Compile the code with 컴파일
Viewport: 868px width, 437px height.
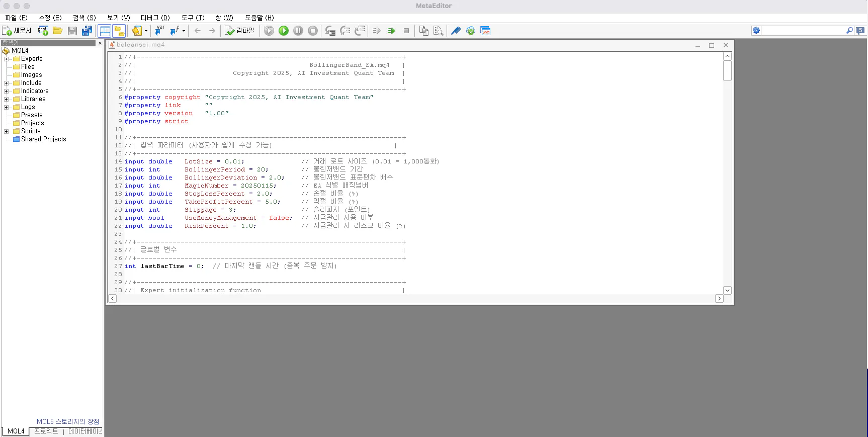[x=239, y=31]
